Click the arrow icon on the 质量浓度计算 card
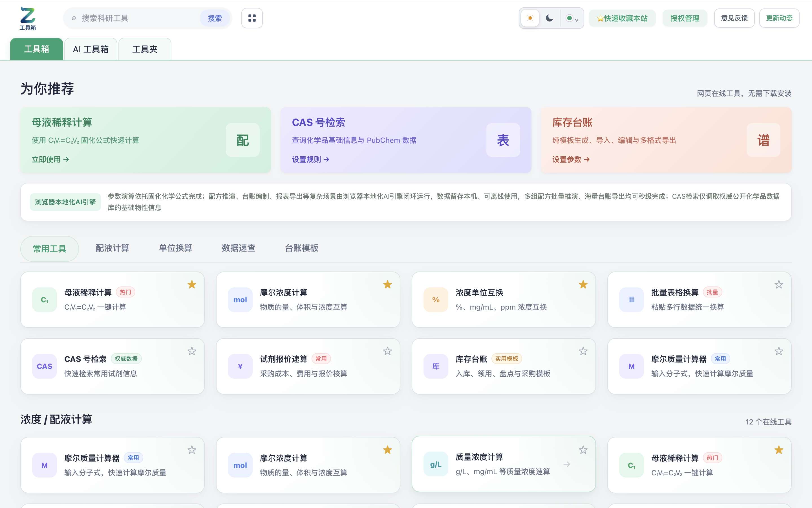Image resolution: width=812 pixels, height=508 pixels. tap(567, 464)
